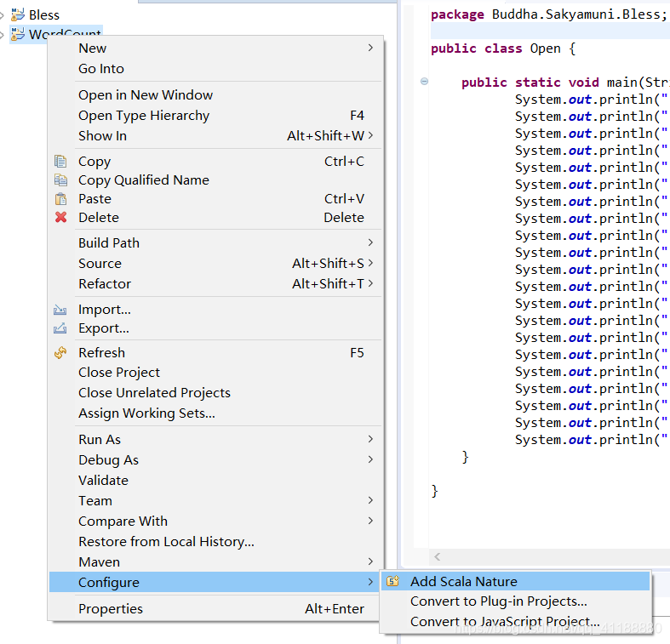Expand the Run As submenu arrow

370,439
